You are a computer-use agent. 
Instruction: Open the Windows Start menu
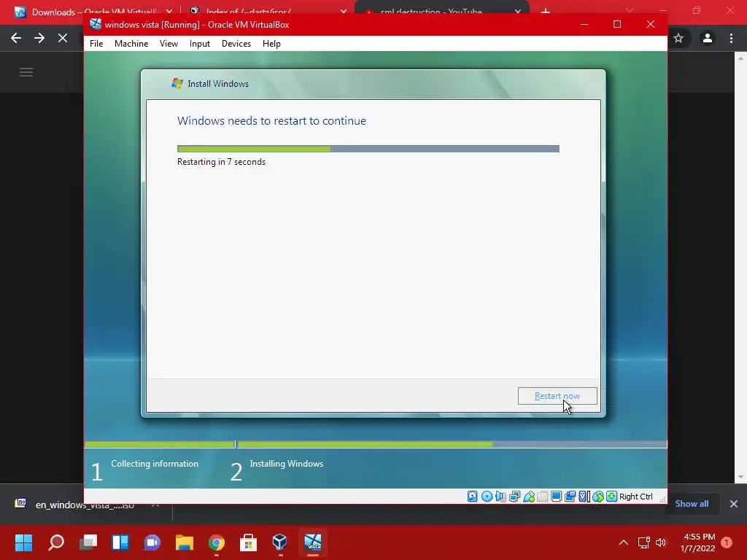click(x=23, y=542)
